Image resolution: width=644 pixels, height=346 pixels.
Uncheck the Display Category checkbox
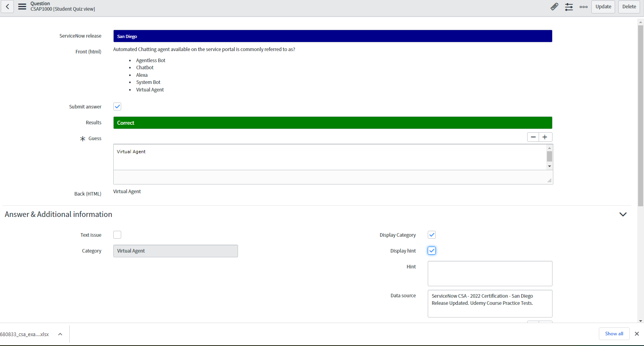(x=432, y=235)
